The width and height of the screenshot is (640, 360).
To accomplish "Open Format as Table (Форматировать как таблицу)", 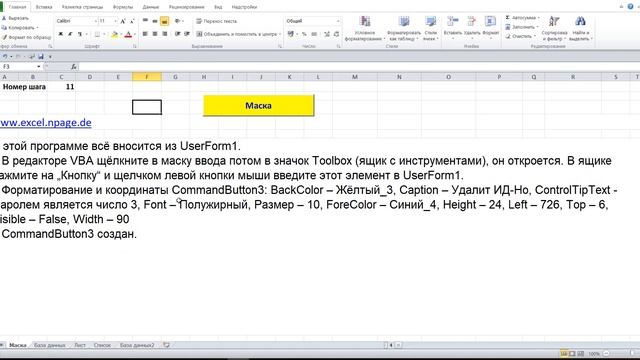I will pyautogui.click(x=404, y=28).
